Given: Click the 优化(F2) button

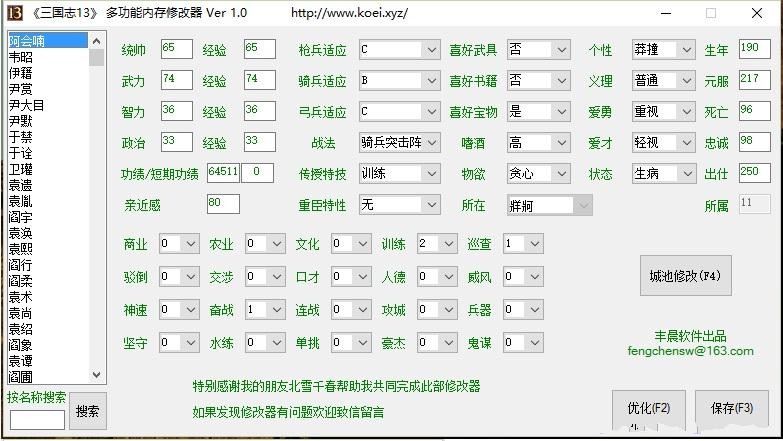Looking at the screenshot, I should click(x=649, y=410).
